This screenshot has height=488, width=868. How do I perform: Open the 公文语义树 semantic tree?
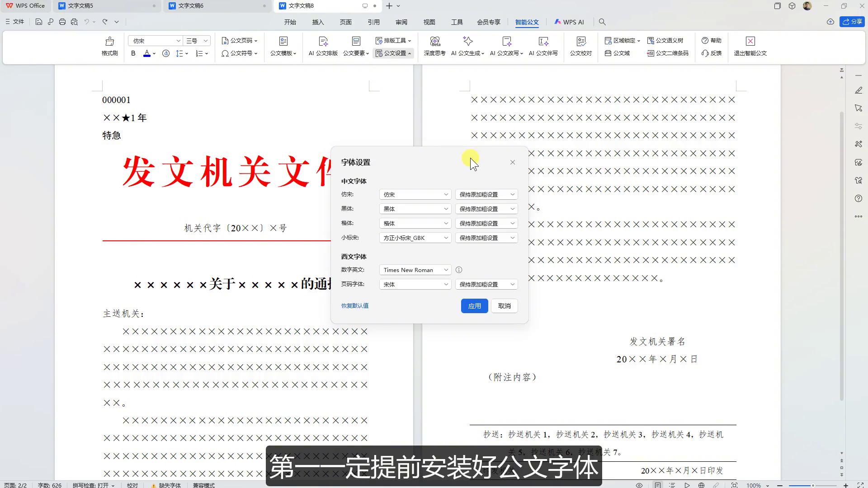pos(665,40)
